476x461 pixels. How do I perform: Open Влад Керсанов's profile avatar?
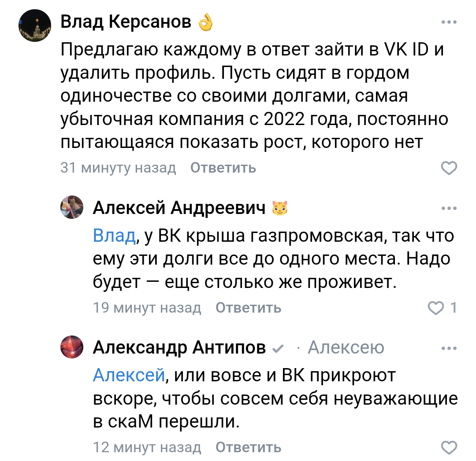coord(35,26)
